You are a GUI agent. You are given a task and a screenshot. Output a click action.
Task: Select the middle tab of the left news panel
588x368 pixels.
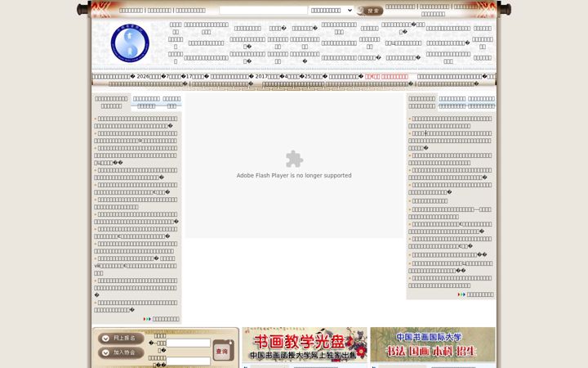pyautogui.click(x=146, y=102)
